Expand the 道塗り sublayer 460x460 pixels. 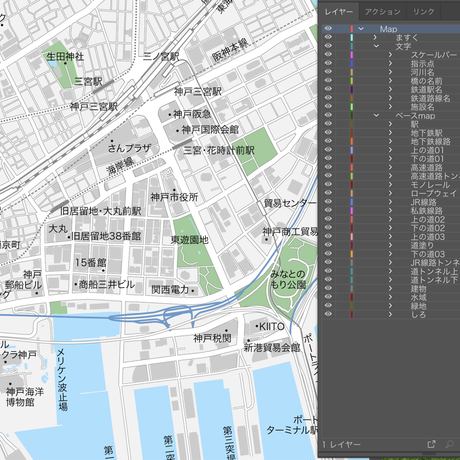(x=390, y=245)
